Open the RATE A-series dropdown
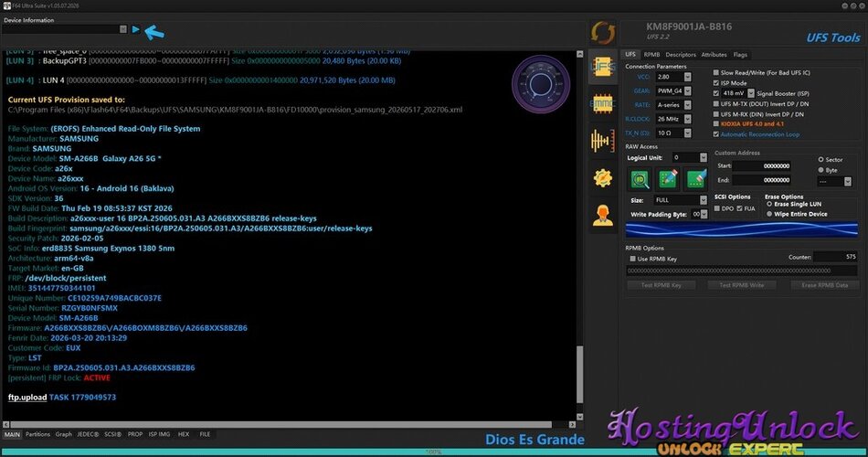This screenshot has width=868, height=457. pyautogui.click(x=687, y=105)
